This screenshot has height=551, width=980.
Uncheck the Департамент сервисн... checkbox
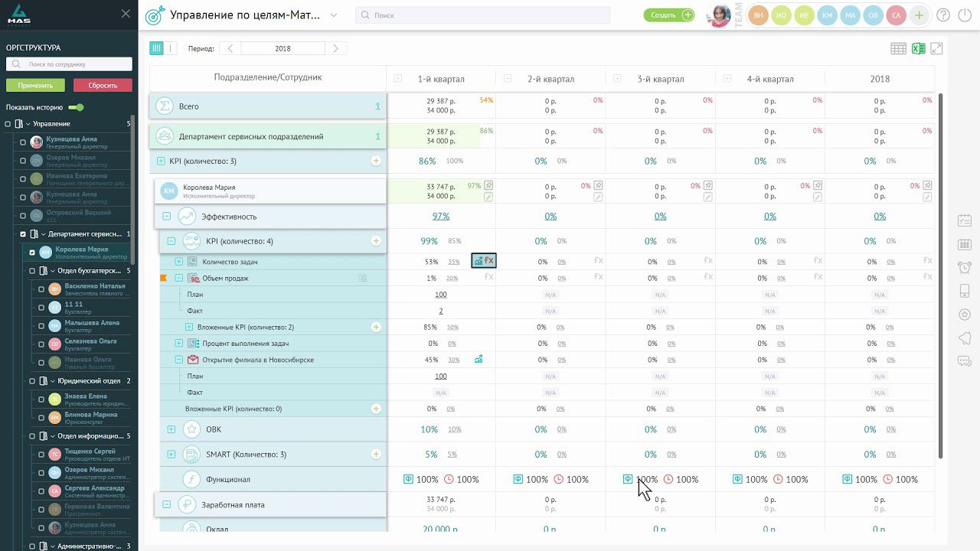[23, 234]
